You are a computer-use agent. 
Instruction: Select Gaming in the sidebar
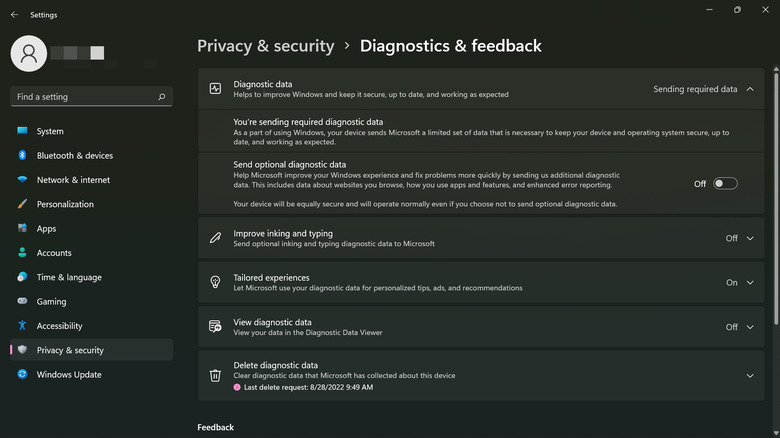(x=51, y=302)
